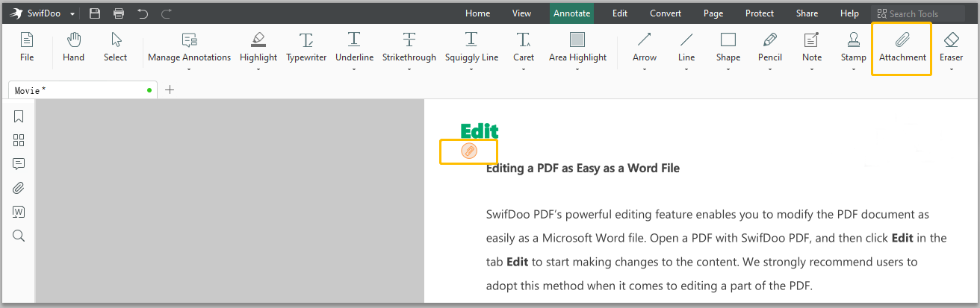
Task: Open the Attachments sidebar panel
Action: pos(19,188)
